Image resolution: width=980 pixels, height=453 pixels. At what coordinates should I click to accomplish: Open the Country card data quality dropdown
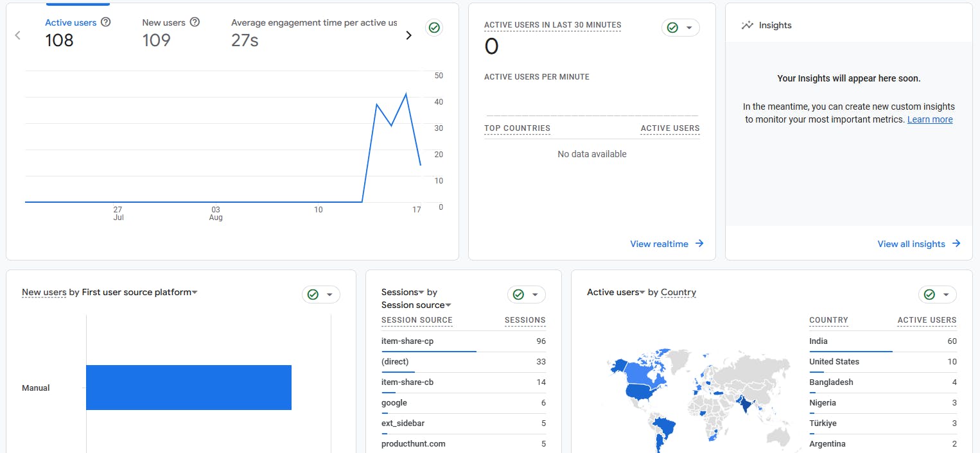click(938, 295)
